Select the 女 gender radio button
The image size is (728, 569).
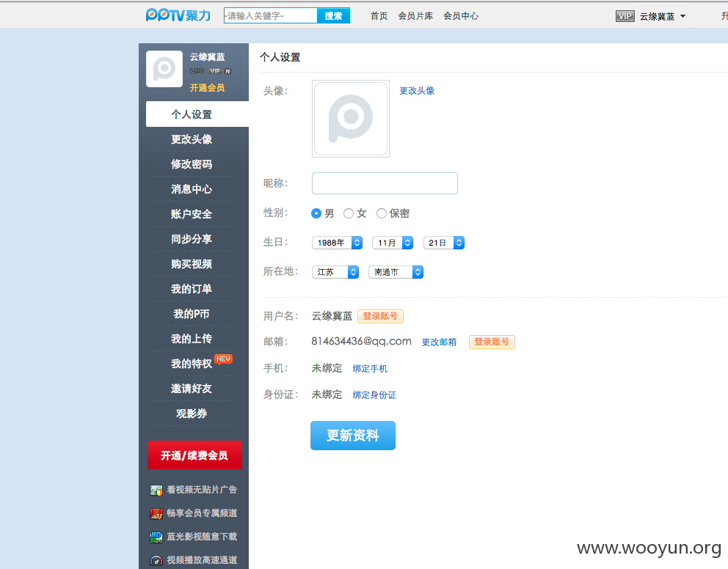tap(348, 213)
